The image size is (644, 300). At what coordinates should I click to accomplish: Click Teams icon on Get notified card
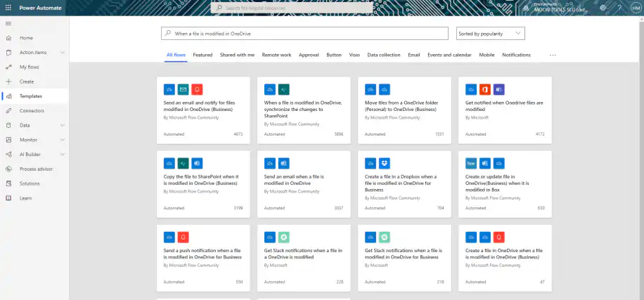(499, 89)
